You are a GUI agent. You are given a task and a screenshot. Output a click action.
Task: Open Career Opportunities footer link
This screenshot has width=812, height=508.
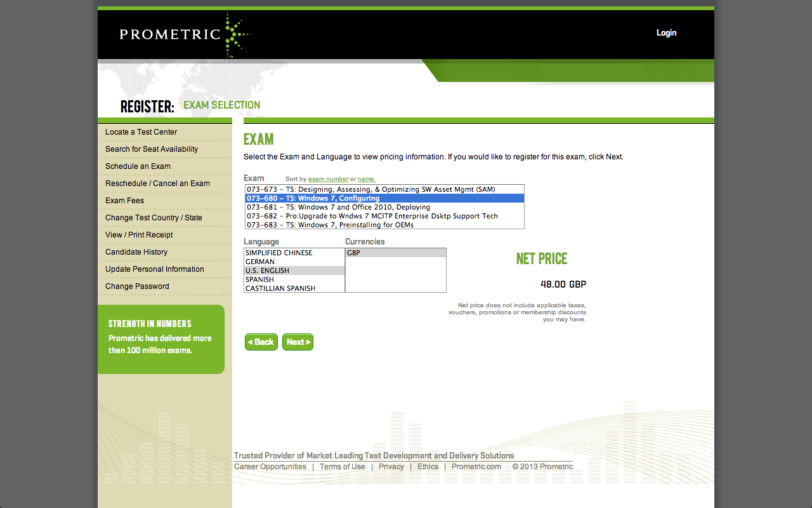click(x=270, y=467)
